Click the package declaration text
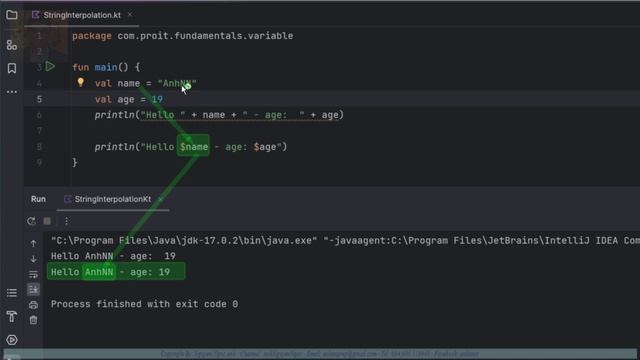640x360 pixels. 182,36
